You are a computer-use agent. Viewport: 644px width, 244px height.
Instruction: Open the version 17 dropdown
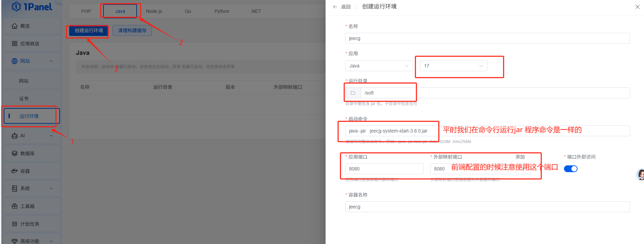point(454,66)
